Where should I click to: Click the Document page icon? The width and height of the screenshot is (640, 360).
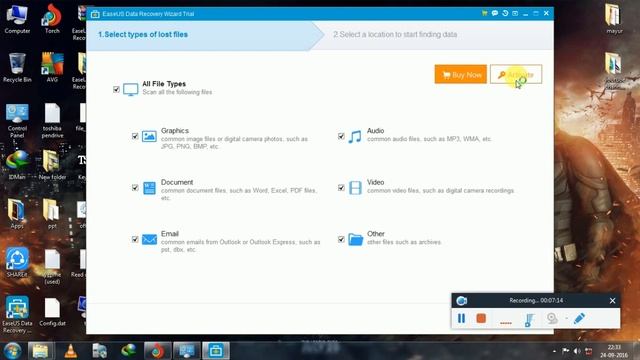click(149, 188)
